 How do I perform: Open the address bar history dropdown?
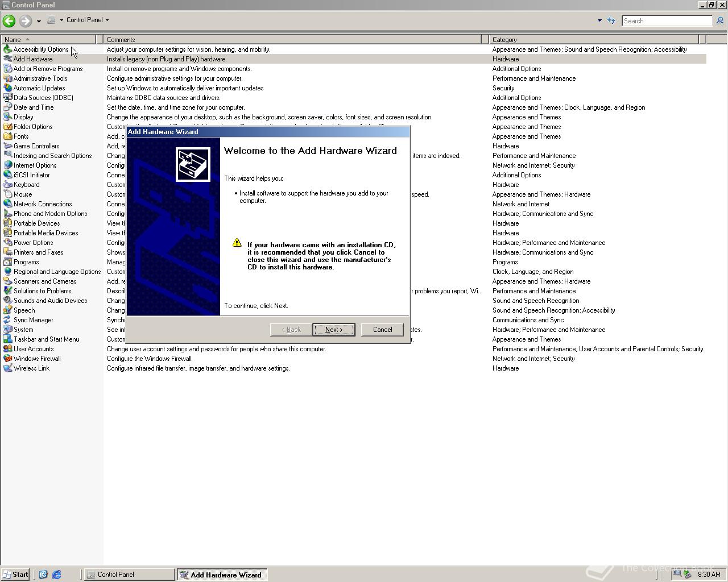point(599,20)
